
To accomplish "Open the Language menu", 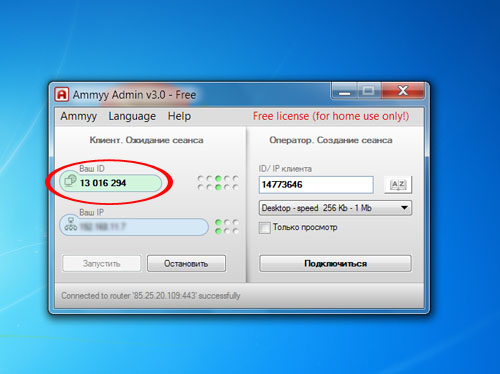I will [132, 116].
